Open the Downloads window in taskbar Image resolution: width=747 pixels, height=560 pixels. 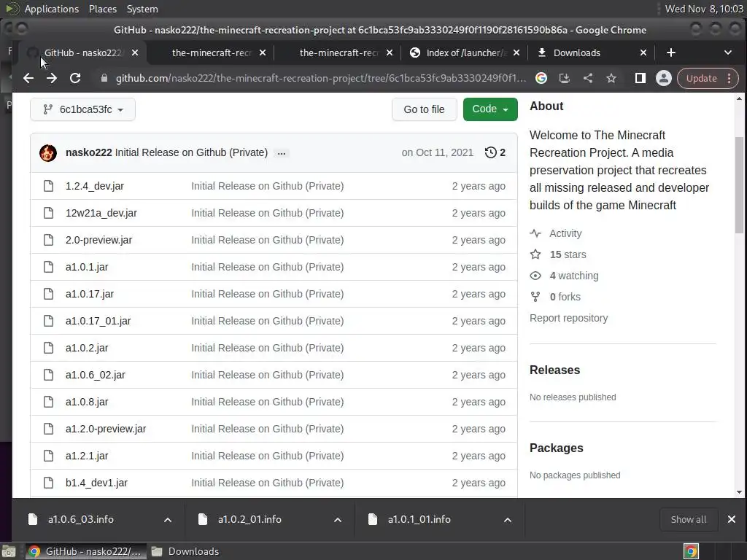185,551
